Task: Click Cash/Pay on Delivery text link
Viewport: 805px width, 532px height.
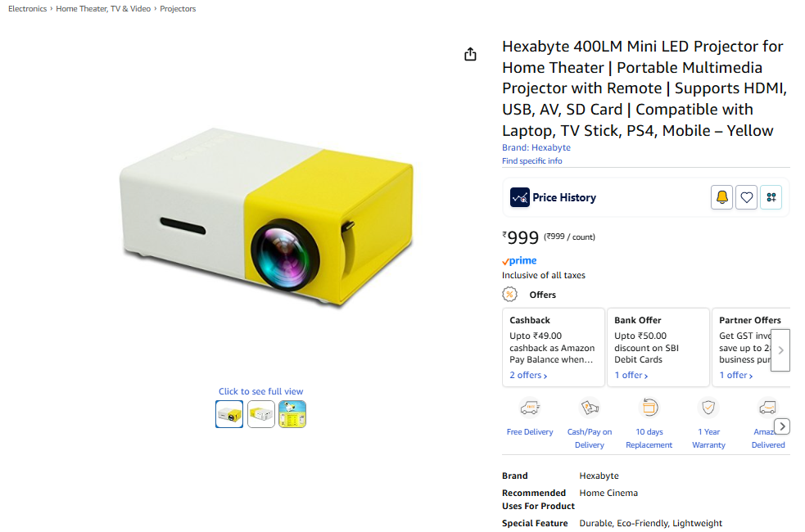Action: [590, 438]
